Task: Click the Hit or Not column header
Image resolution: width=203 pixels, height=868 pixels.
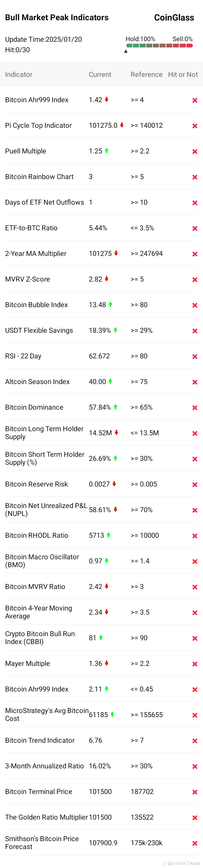Action: [x=183, y=74]
